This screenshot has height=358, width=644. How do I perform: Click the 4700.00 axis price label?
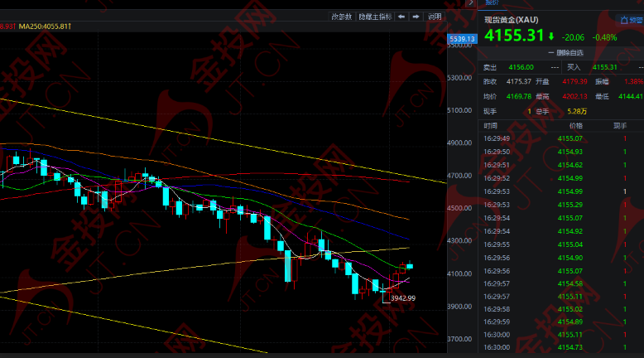point(459,176)
